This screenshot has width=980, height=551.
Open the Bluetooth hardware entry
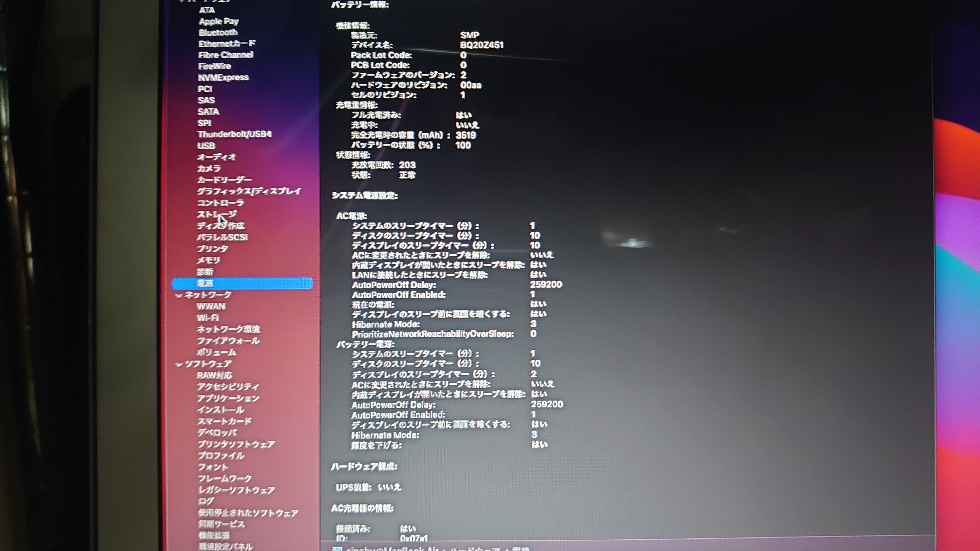pos(218,32)
